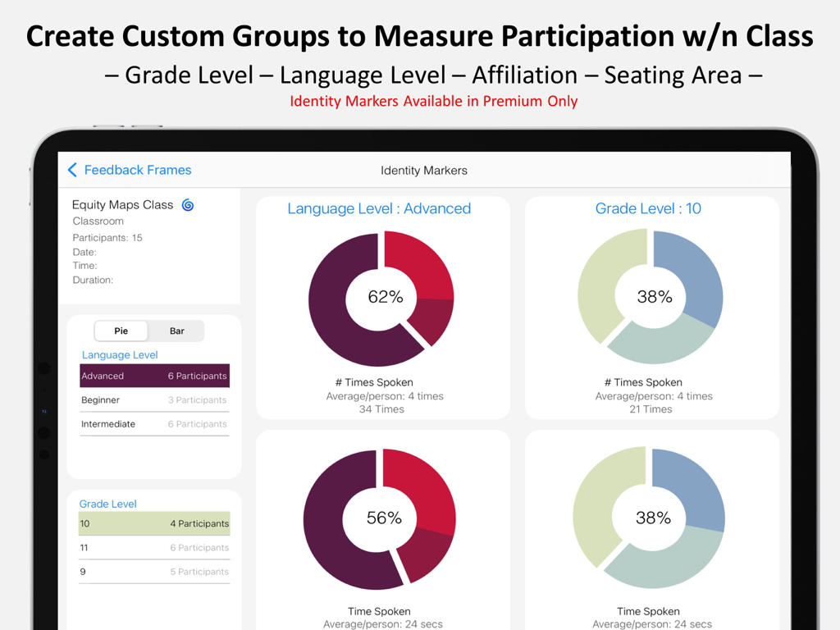Viewport: 840px width, 630px height.
Task: Tap the Equity Maps Class title
Action: [x=122, y=205]
